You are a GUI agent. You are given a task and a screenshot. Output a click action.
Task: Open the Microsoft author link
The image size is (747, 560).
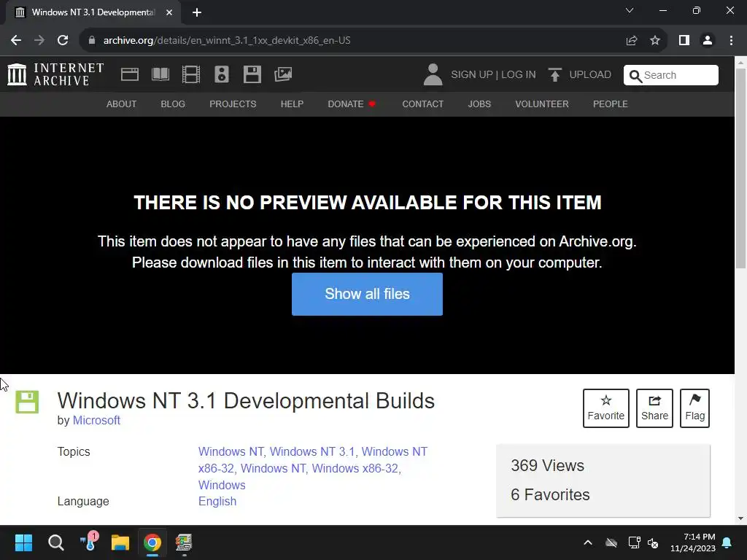[96, 421]
